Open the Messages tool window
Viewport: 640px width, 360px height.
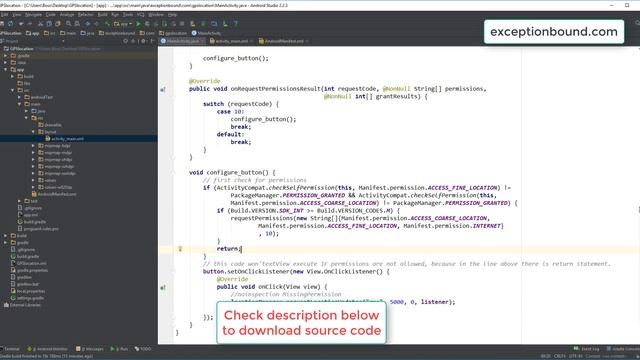tap(89, 349)
